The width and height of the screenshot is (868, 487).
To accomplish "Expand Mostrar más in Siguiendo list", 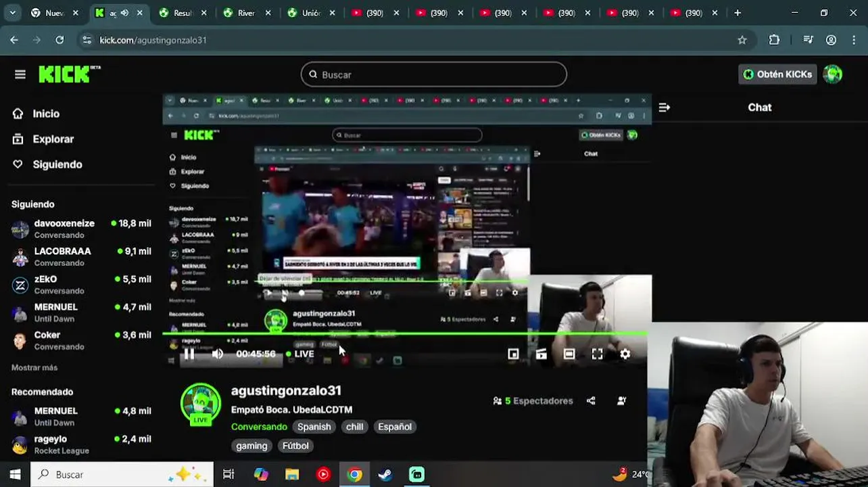I will (x=34, y=367).
